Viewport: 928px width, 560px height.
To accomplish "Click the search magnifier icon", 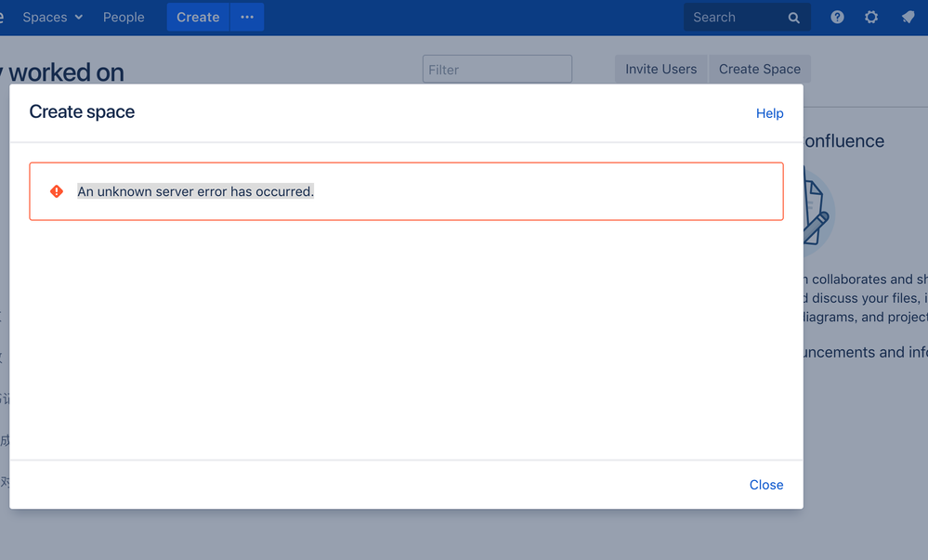I will [x=794, y=18].
